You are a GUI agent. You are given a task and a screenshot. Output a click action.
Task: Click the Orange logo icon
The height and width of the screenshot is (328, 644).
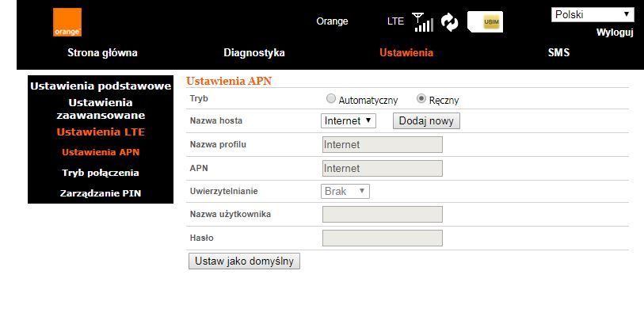tap(67, 22)
